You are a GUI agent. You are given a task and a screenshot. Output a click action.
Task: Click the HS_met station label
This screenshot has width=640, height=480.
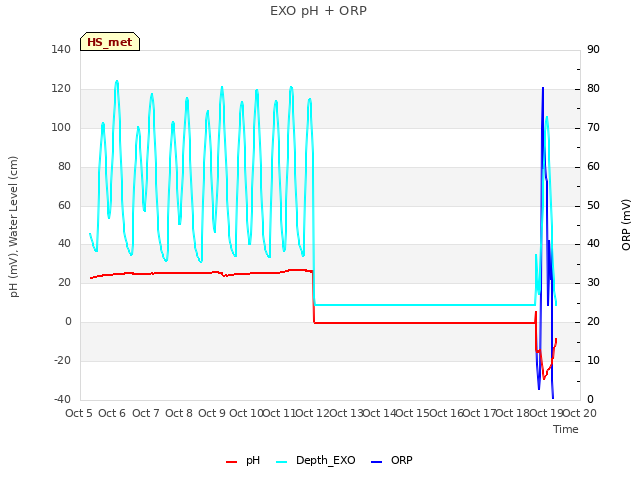(x=110, y=42)
